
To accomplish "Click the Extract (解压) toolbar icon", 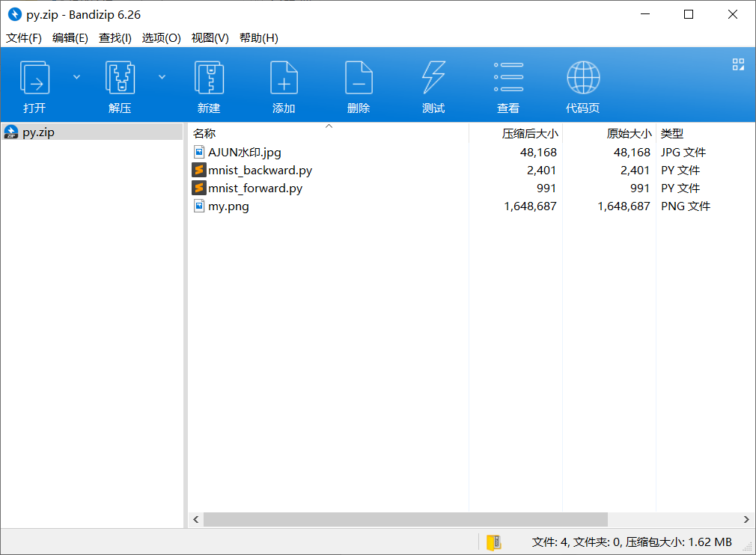I will [120, 78].
